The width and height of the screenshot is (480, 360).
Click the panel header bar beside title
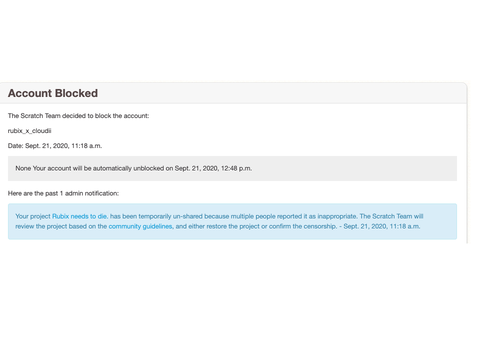point(280,93)
